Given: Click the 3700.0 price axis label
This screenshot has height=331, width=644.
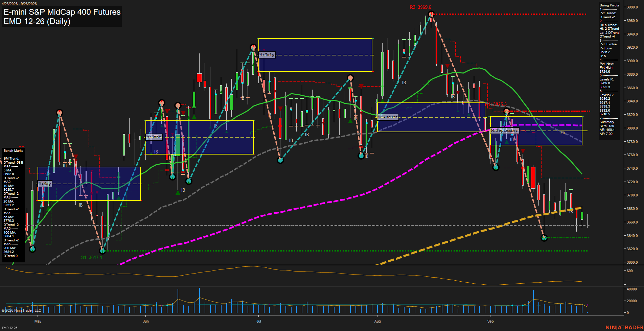Looking at the screenshot, I should [x=632, y=195].
